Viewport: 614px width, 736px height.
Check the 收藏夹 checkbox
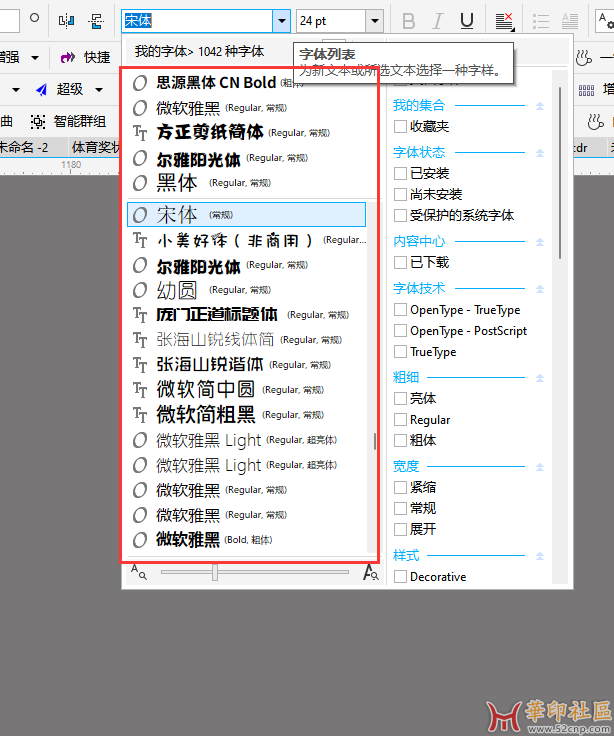click(400, 126)
